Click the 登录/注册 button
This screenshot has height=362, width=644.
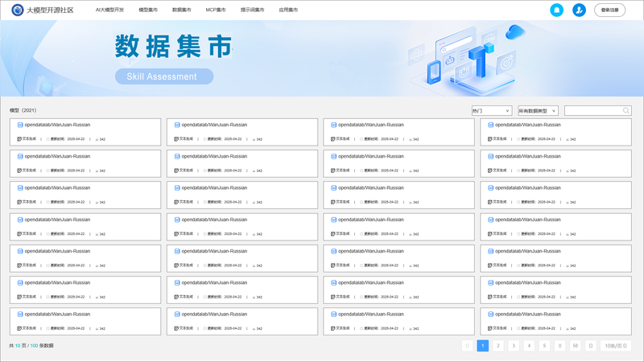point(609,10)
